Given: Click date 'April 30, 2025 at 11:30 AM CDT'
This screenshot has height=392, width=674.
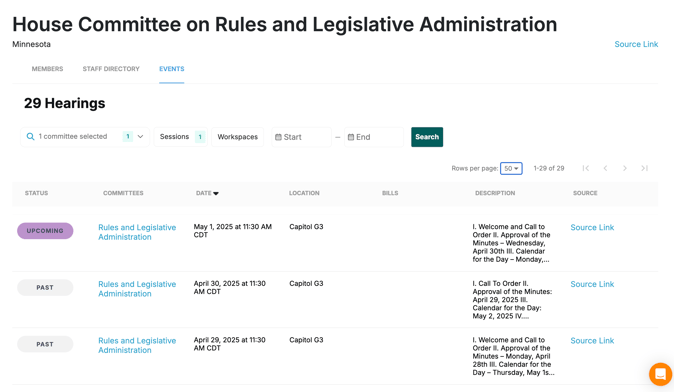Looking at the screenshot, I should (230, 288).
